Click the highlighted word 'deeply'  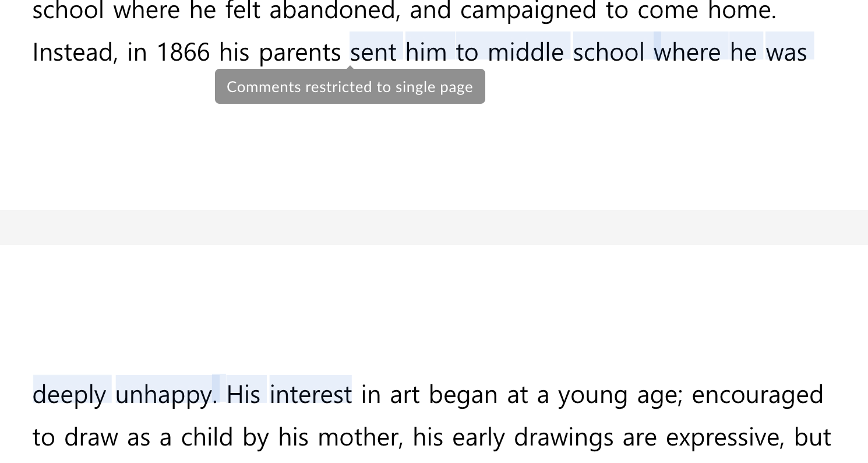[x=69, y=395]
